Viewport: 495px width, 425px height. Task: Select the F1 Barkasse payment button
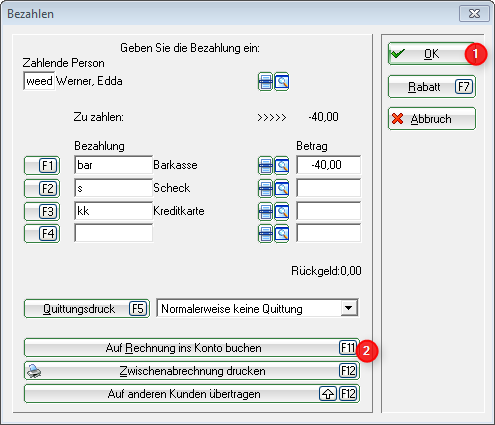42,165
